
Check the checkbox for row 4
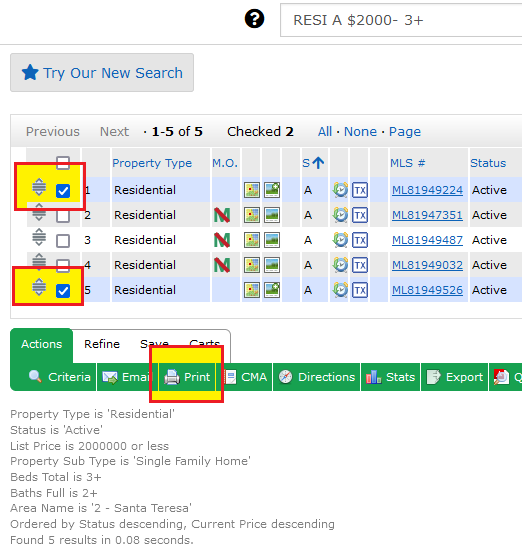pos(63,265)
